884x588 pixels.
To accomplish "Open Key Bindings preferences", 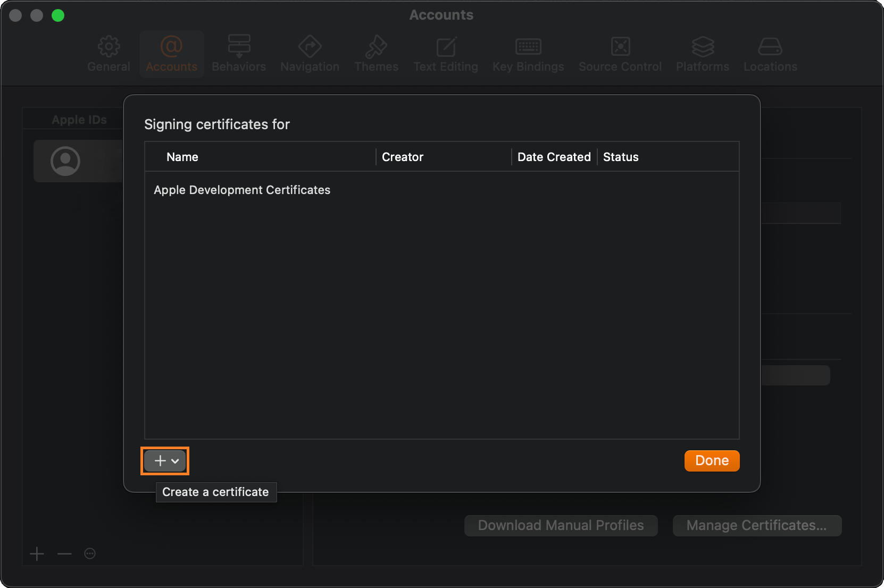I will 528,54.
